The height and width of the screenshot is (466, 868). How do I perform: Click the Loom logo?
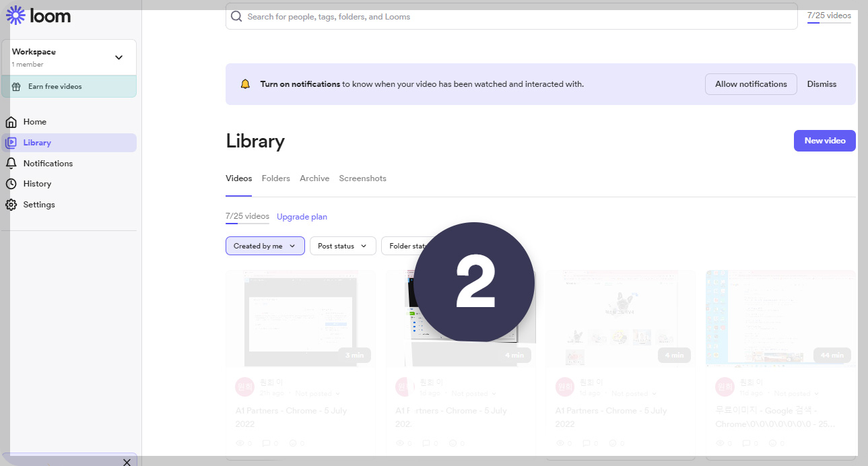[38, 15]
